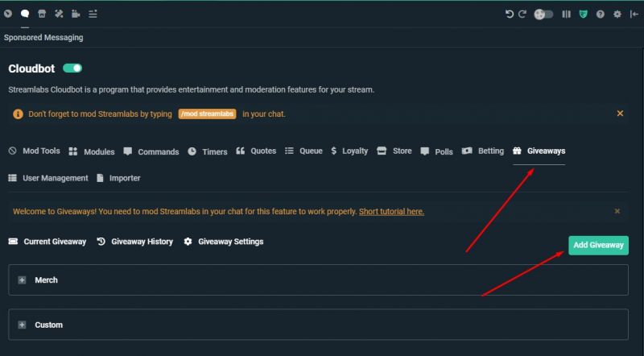The image size is (644, 356).
Task: Open the Queue tab
Action: 303,151
